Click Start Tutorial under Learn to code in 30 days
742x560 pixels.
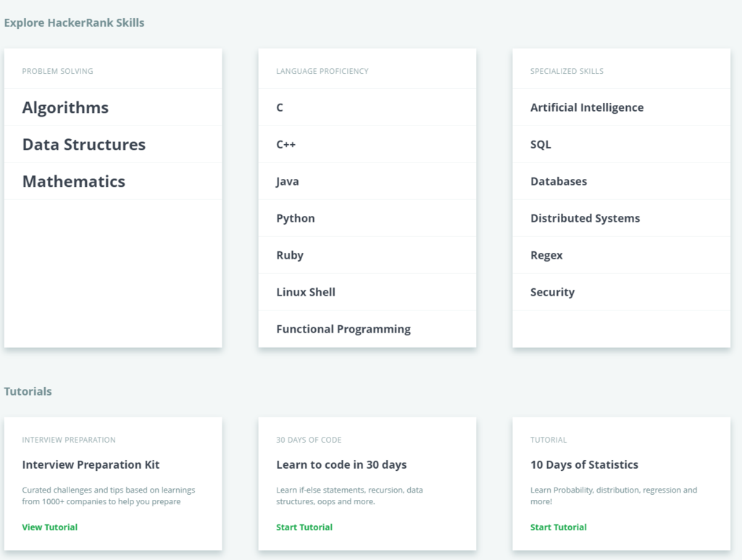point(304,527)
